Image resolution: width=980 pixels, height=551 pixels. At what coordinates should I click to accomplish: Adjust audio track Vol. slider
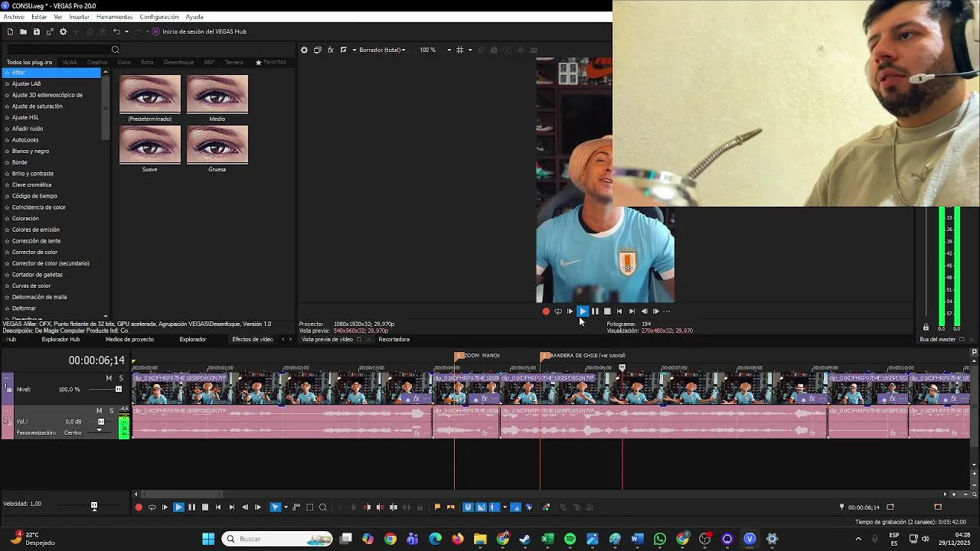tap(100, 422)
